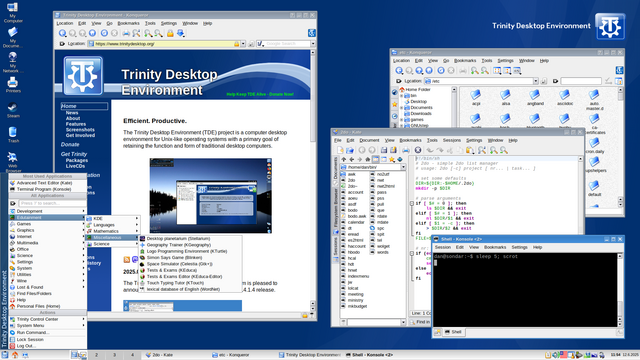640x360 pixels.
Task: Expand the Documents folder in Konqueror tree
Action: tap(402, 108)
